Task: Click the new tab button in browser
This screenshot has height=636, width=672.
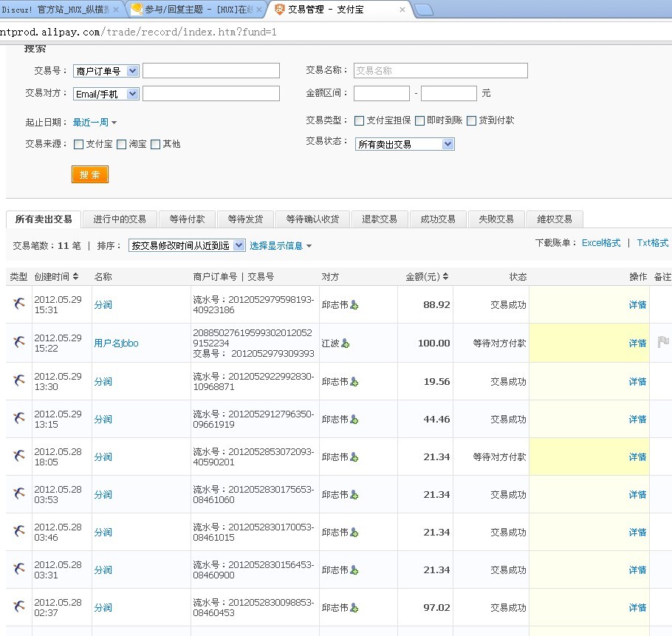Action: pos(423,10)
